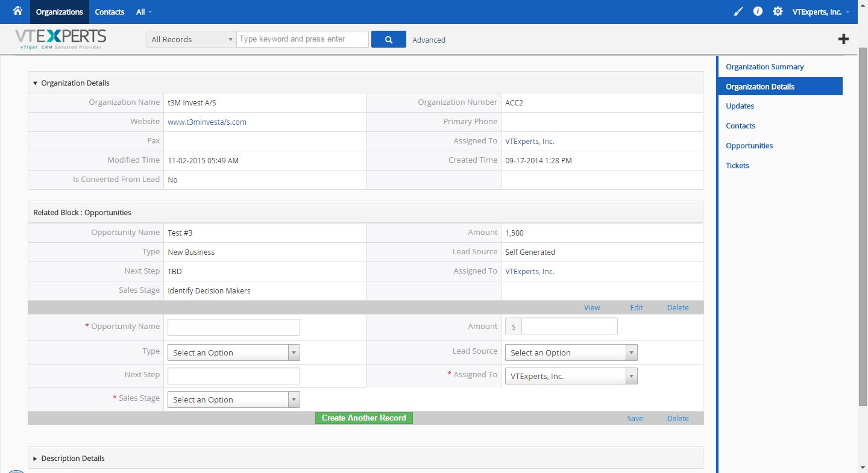Viewport: 868px width, 473px height.
Task: Click the Modified Time value 11-02-2015 05:49 AM
Action: [203, 160]
